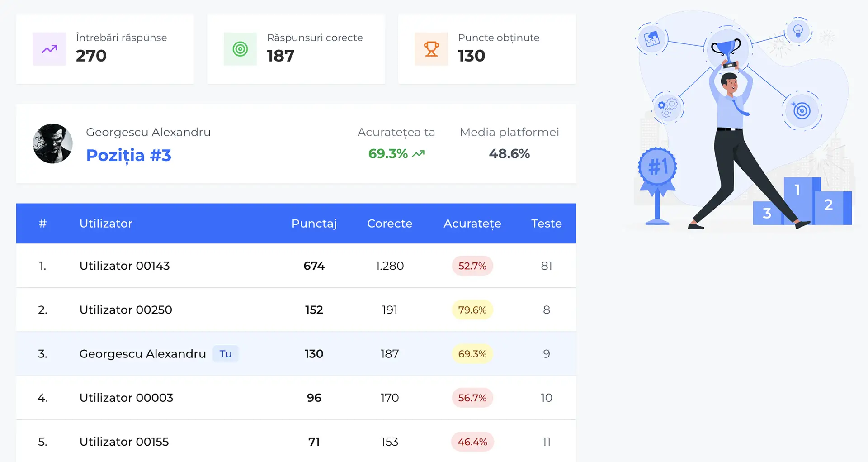Viewport: 868px width, 462px height.
Task: Select the row for Utilizator 00155
Action: pos(296,442)
